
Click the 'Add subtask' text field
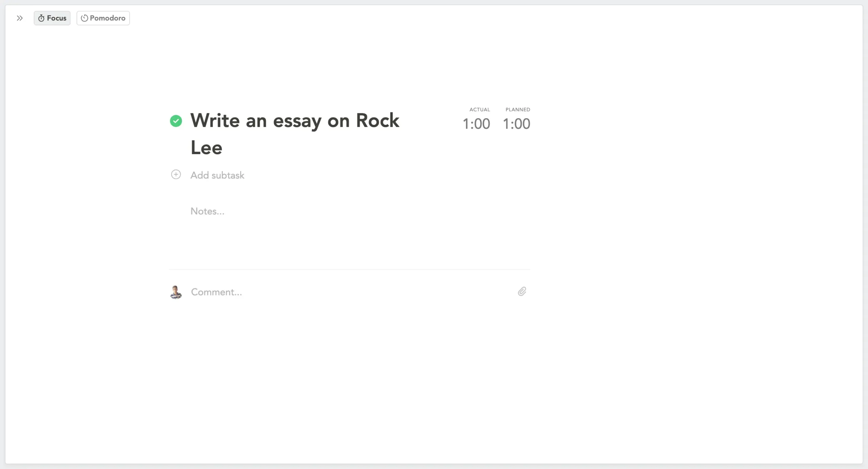pos(217,175)
